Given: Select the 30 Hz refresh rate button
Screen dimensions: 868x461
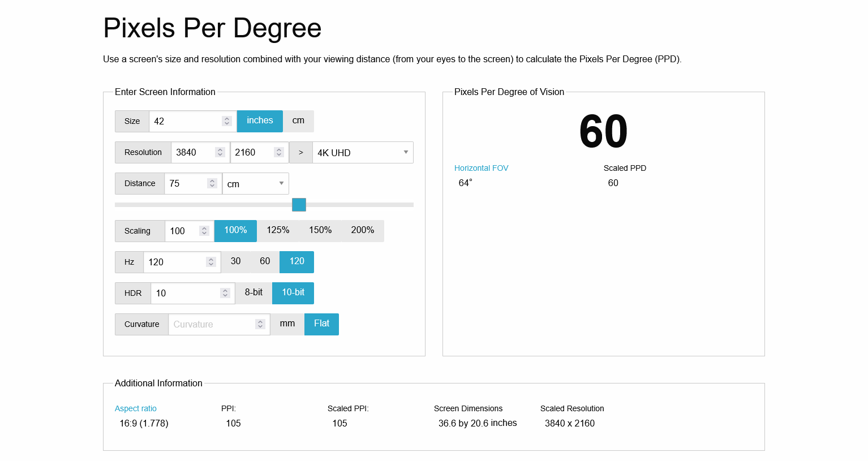Looking at the screenshot, I should [236, 262].
